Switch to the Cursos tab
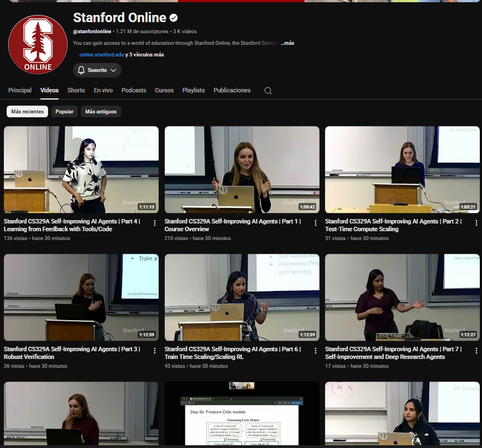The height and width of the screenshot is (448, 482). point(164,90)
